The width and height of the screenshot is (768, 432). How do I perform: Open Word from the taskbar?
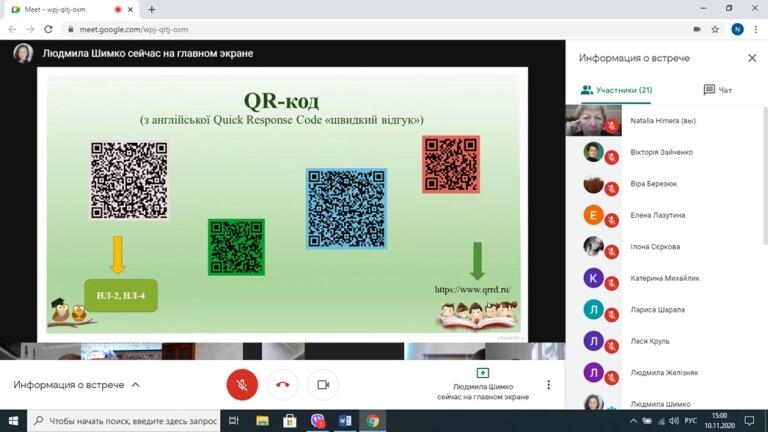point(345,421)
